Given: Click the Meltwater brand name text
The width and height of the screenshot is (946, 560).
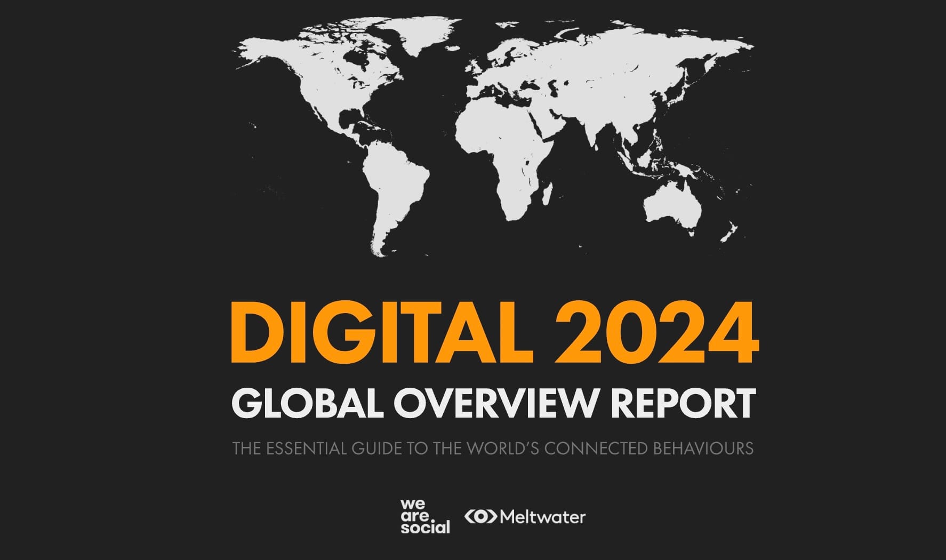Looking at the screenshot, I should click(542, 516).
